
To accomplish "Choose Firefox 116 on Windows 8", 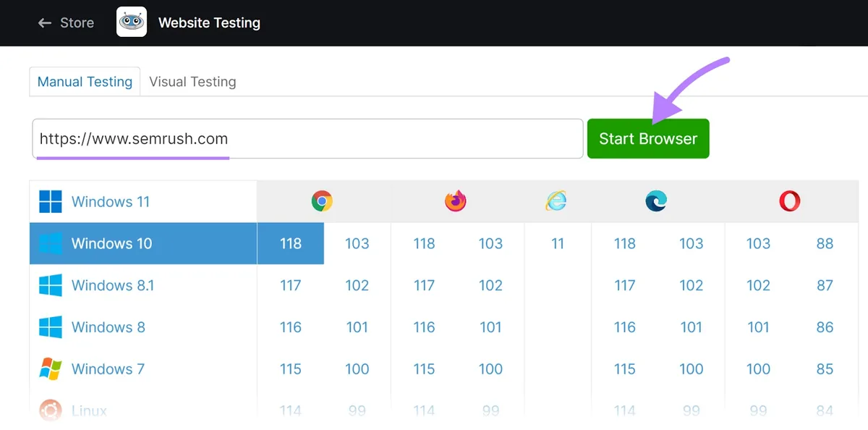I will pyautogui.click(x=424, y=327).
